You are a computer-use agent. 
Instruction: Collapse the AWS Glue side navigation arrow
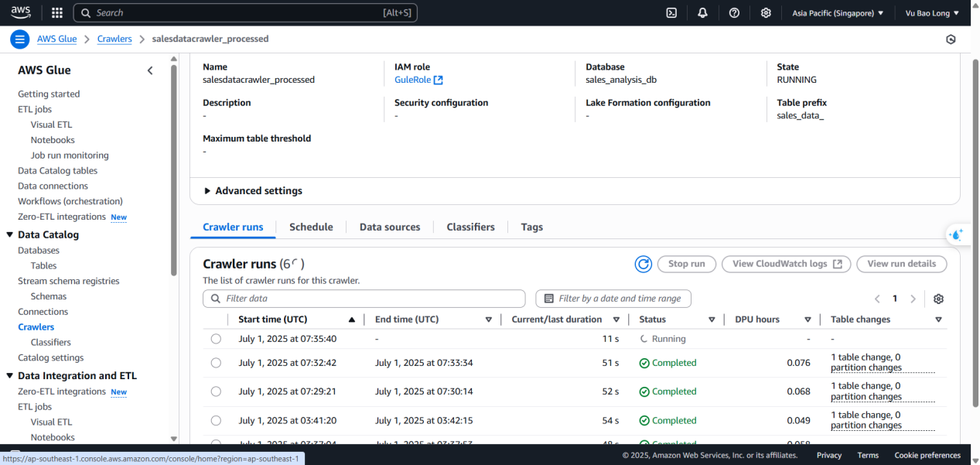tap(150, 70)
